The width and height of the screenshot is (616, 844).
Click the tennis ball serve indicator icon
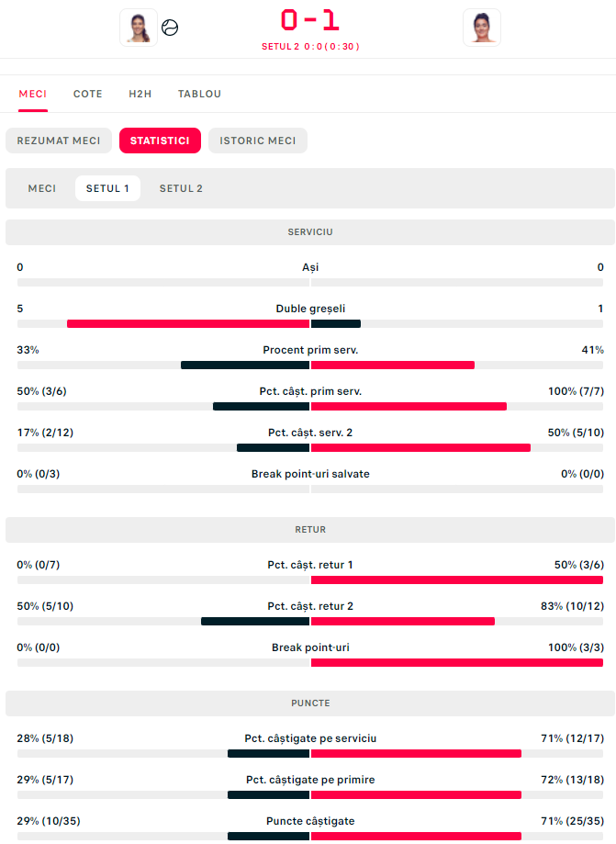170,28
